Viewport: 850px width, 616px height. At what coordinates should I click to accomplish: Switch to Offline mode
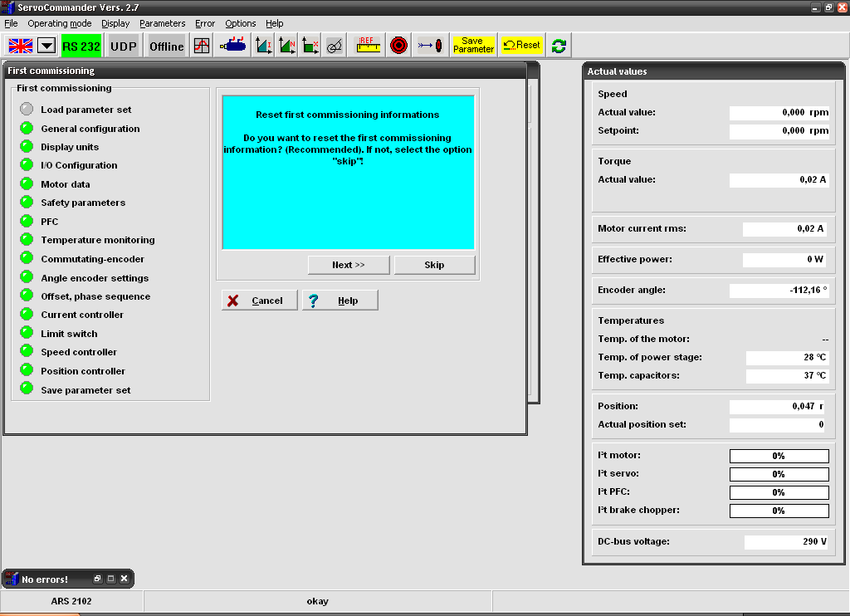[x=166, y=46]
